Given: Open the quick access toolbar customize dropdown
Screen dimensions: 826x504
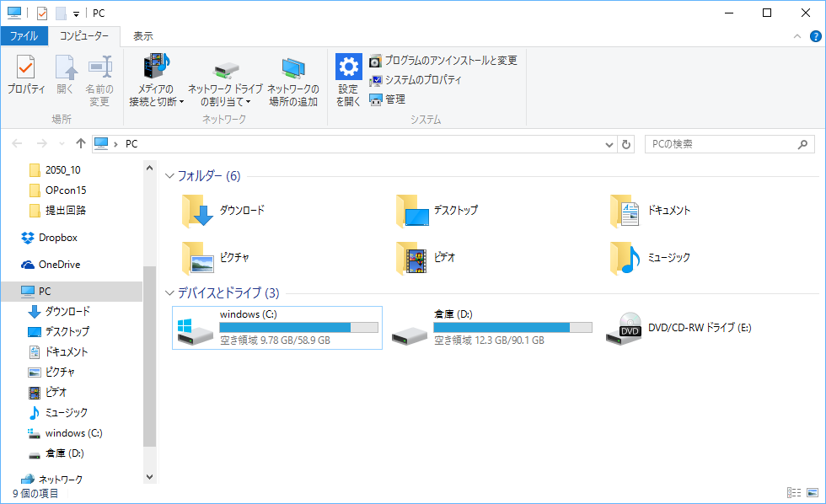Looking at the screenshot, I should pyautogui.click(x=77, y=13).
